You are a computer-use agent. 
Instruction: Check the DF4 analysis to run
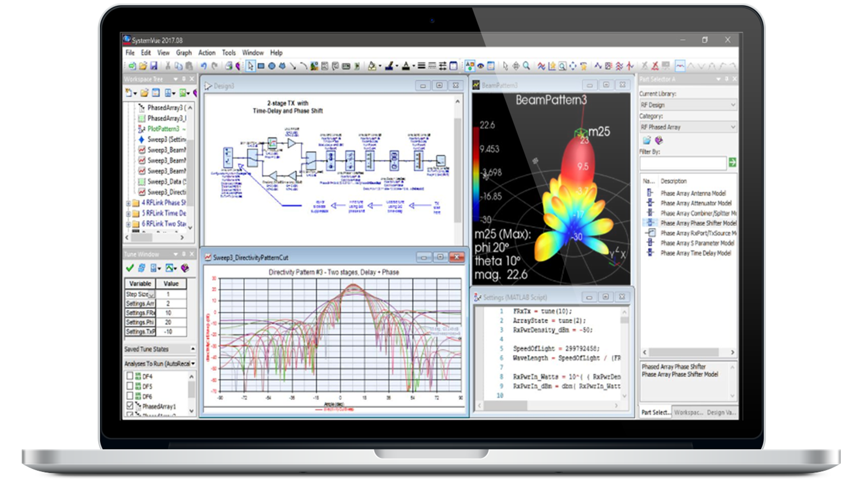[130, 376]
